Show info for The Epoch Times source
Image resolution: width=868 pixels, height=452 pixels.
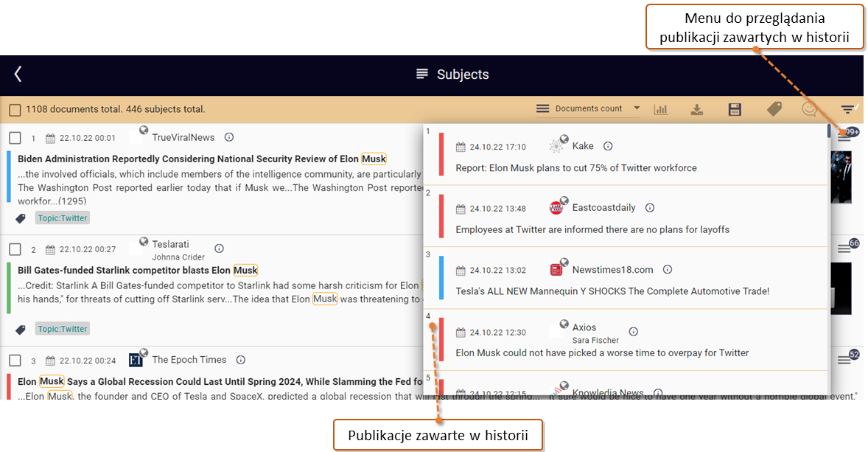241,360
